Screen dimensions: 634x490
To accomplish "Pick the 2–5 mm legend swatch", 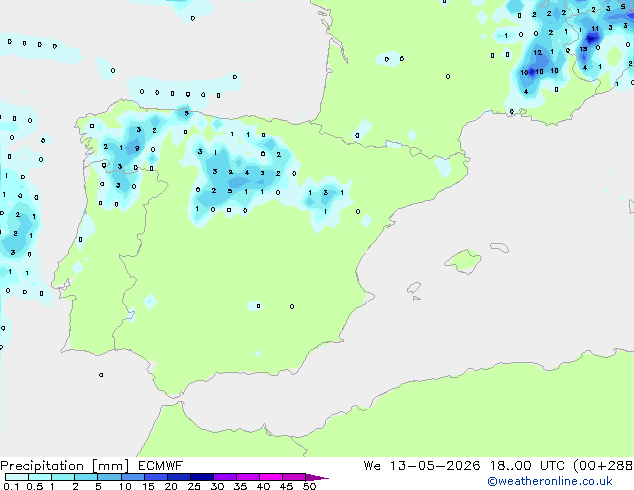I will point(86,477).
